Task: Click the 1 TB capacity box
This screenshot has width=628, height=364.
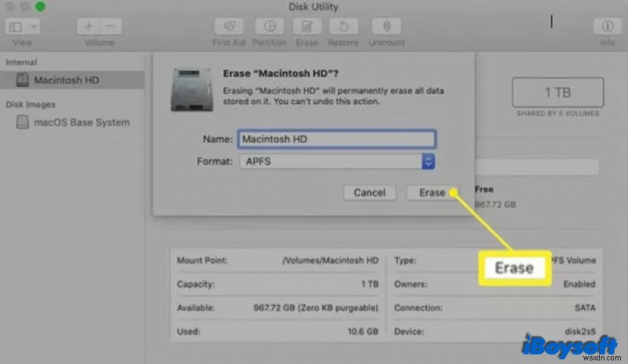Action: [557, 93]
